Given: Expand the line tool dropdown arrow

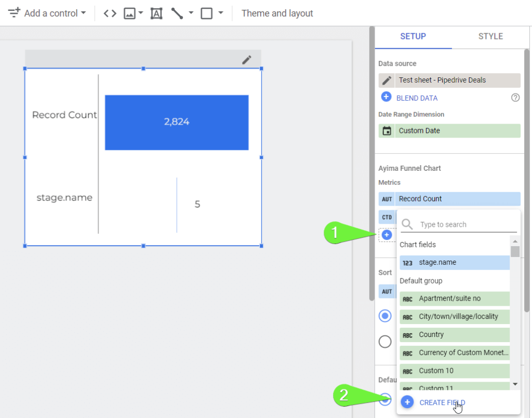Looking at the screenshot, I should coord(191,13).
